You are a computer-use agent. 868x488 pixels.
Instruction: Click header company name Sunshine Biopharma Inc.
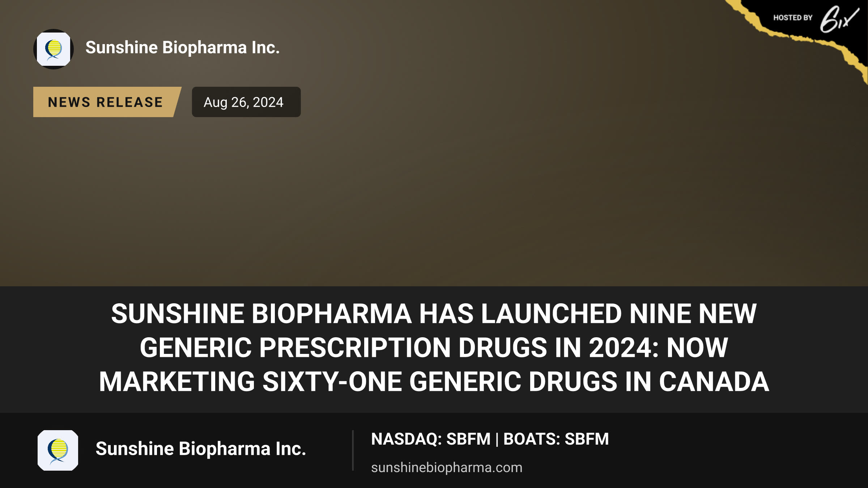point(183,48)
